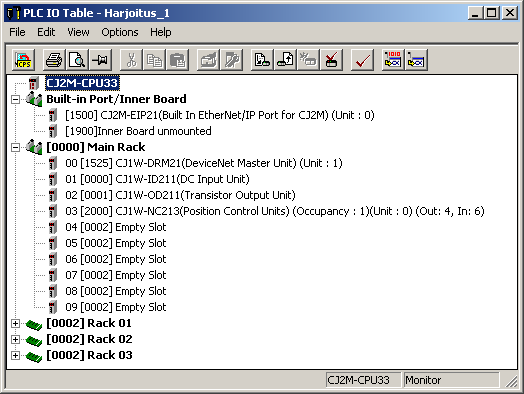
Task: Collapse the Built-in Port/Inner Board node
Action: [15, 99]
